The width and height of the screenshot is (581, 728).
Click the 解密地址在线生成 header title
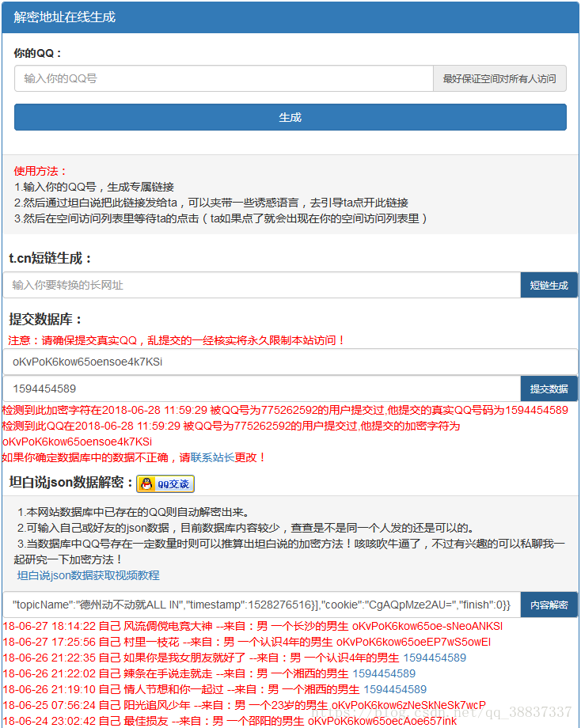point(65,17)
